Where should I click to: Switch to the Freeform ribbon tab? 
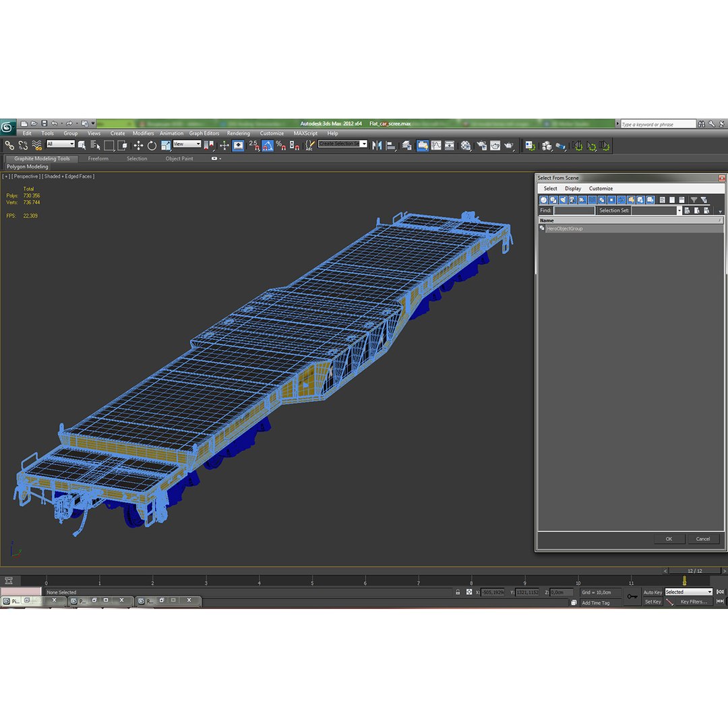coord(98,159)
